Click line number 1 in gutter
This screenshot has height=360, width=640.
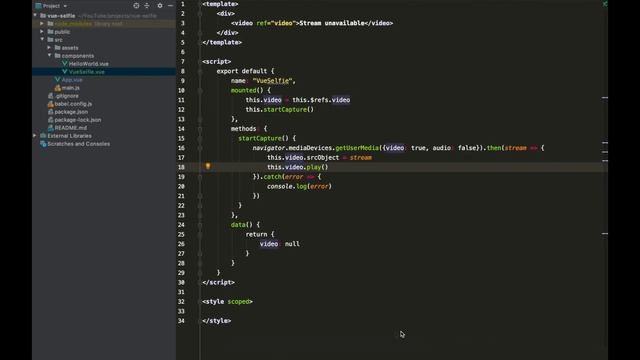pyautogui.click(x=182, y=4)
